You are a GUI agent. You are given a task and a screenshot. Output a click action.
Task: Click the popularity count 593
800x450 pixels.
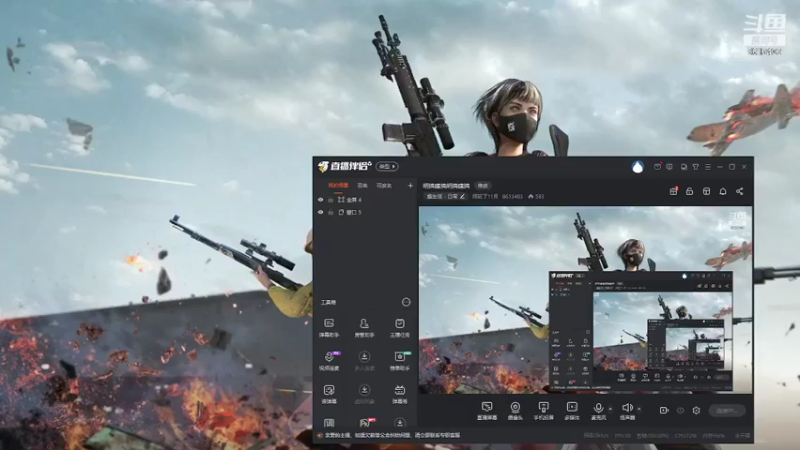click(536, 196)
